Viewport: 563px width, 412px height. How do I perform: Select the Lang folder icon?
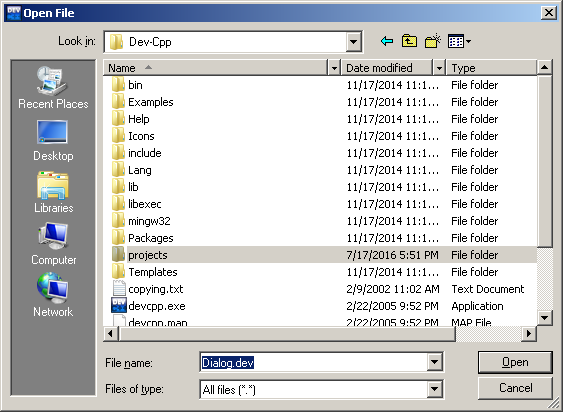tap(118, 170)
